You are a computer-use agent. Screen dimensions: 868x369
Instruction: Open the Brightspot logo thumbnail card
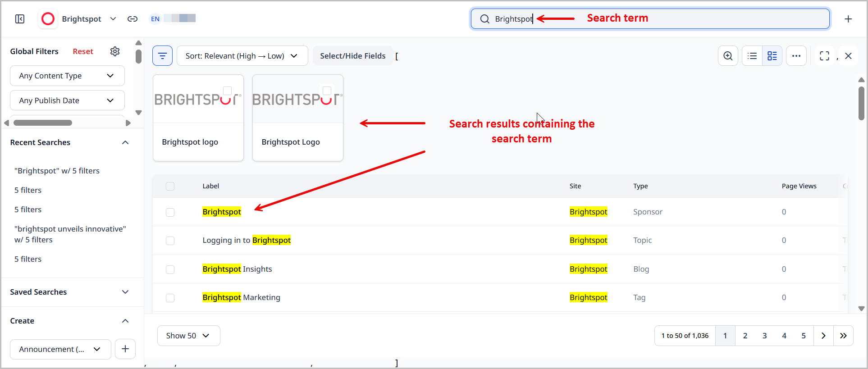pyautogui.click(x=198, y=118)
